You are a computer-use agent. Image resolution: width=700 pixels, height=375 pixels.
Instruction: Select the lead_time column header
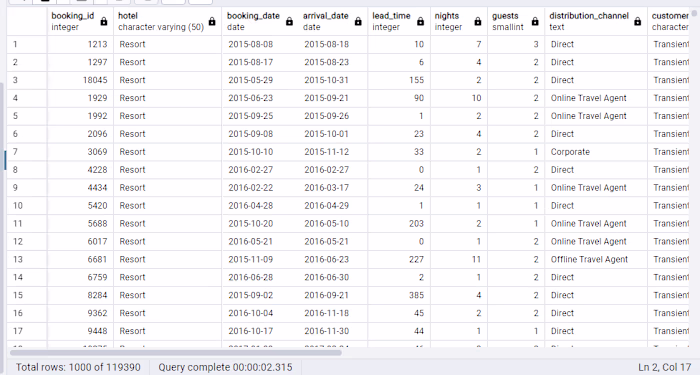(x=399, y=21)
